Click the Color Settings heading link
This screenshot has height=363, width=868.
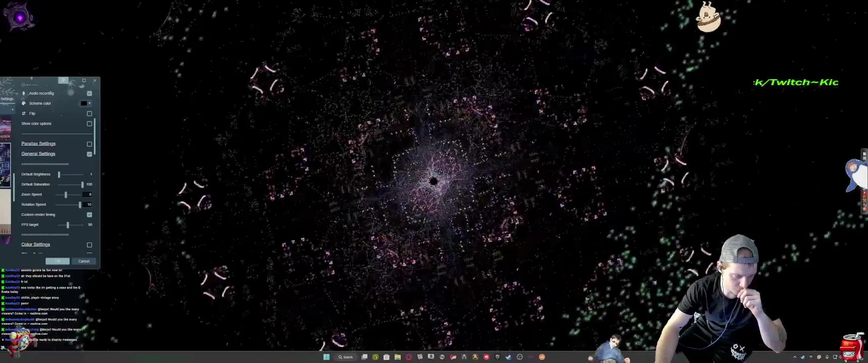coord(35,245)
